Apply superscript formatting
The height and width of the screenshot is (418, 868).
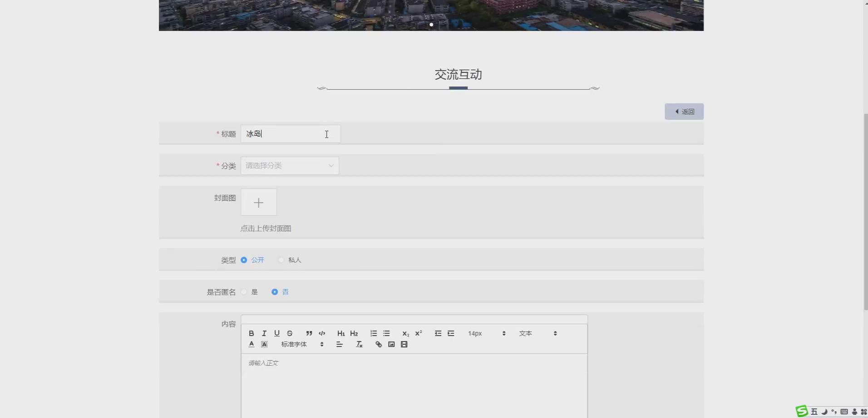418,333
